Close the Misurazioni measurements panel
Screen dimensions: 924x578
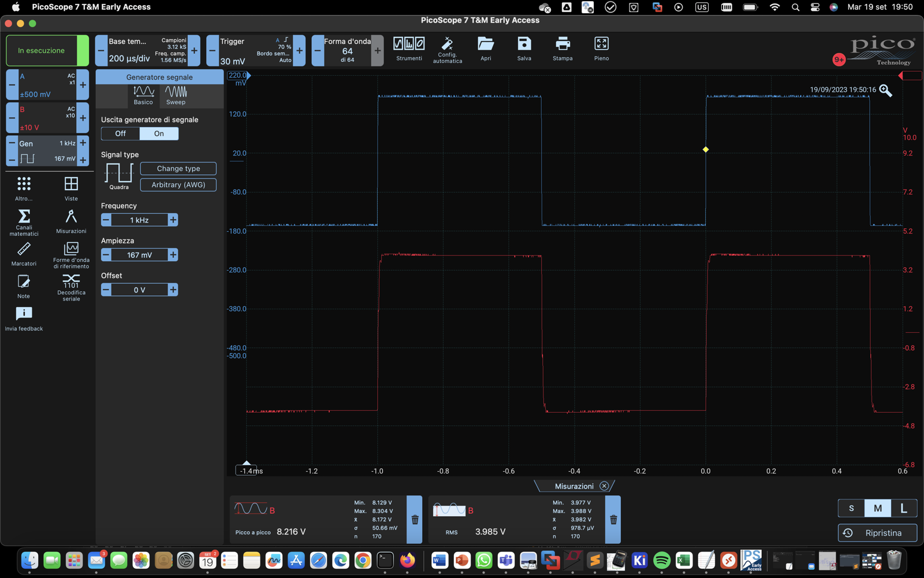tap(604, 486)
